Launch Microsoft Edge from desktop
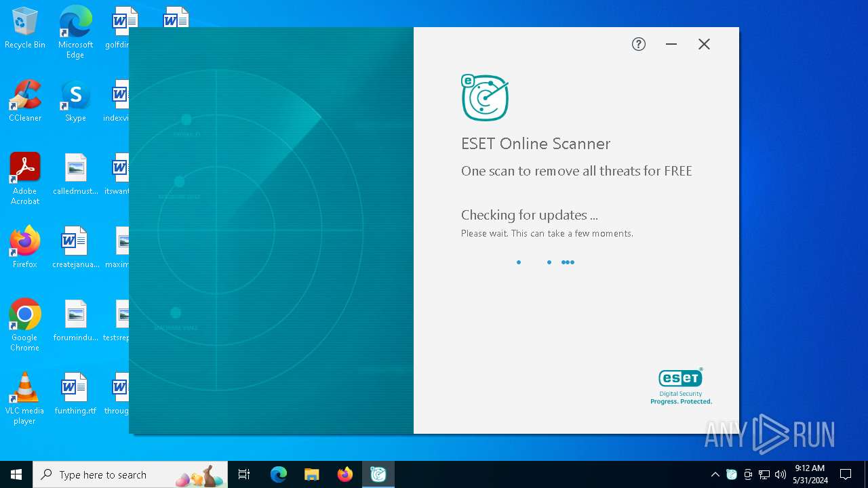Image resolution: width=868 pixels, height=488 pixels. (x=75, y=33)
